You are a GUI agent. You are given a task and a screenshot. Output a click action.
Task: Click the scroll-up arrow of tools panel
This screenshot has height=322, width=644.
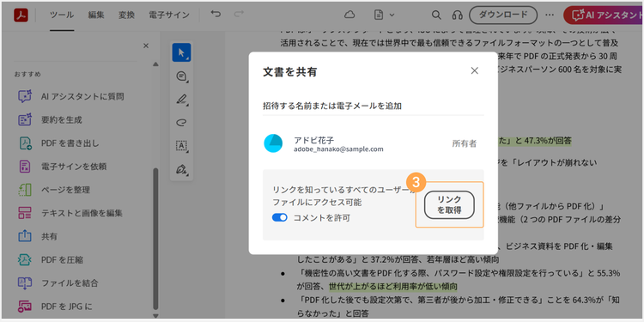click(x=155, y=64)
